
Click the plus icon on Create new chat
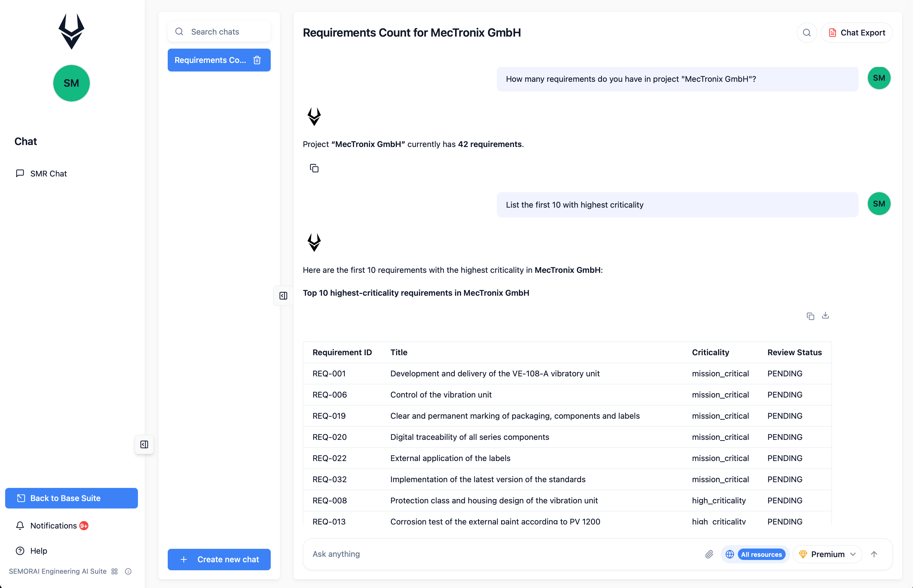point(184,559)
